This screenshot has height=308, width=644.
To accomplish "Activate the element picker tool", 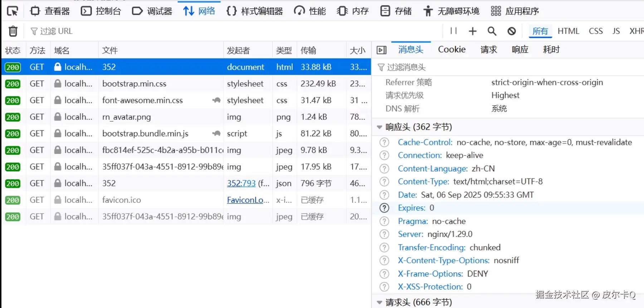I will coord(13,11).
